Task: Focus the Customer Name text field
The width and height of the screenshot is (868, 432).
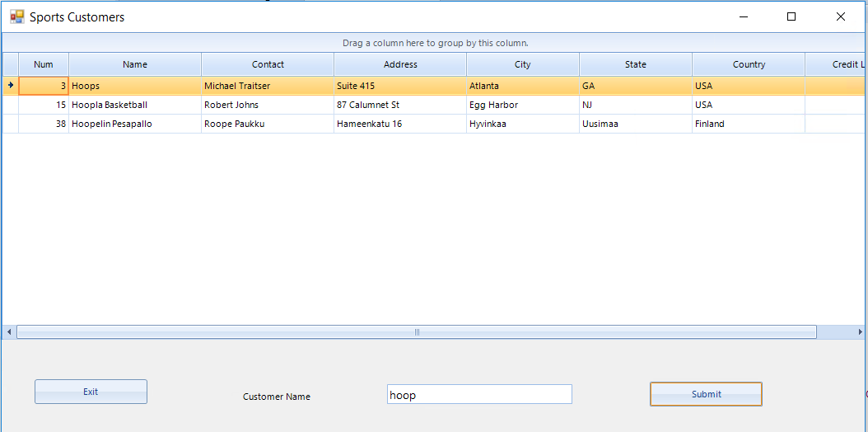Action: 479,395
